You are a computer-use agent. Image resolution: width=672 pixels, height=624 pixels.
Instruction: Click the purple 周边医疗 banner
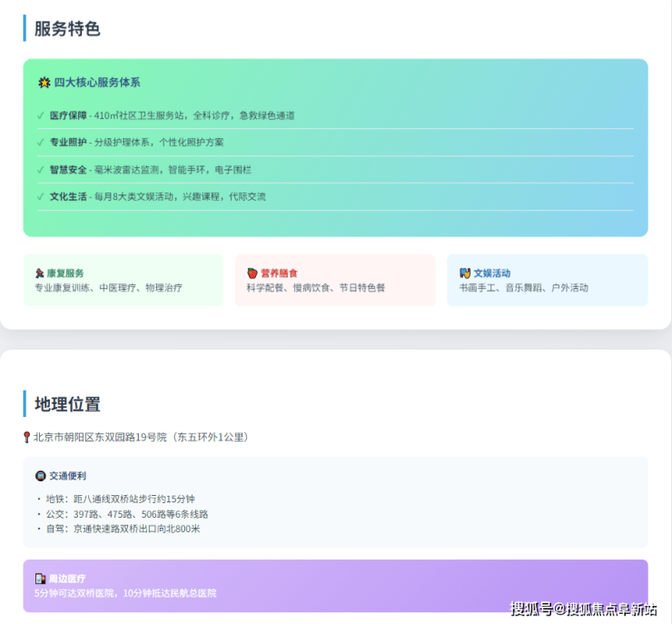click(x=335, y=586)
